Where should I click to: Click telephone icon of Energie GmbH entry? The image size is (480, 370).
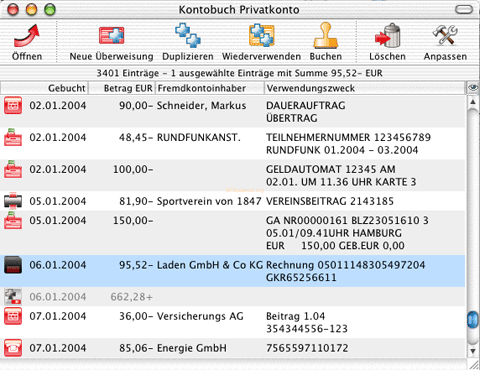pyautogui.click(x=13, y=348)
